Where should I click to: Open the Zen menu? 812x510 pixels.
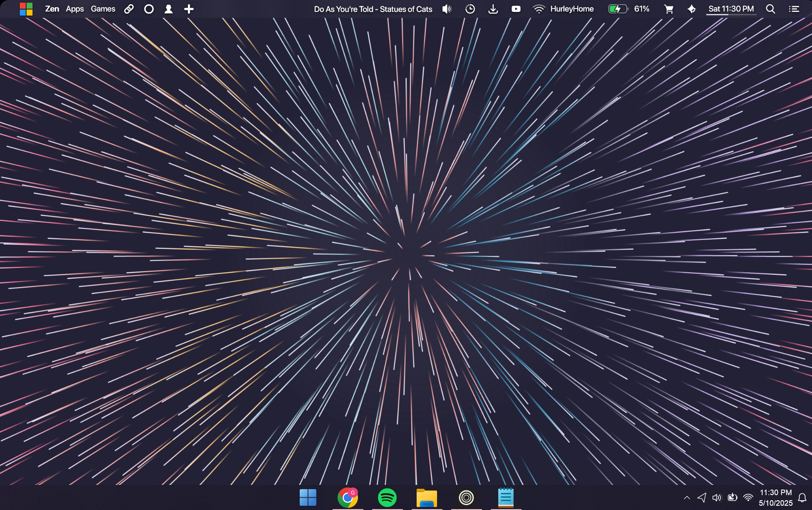pos(52,9)
